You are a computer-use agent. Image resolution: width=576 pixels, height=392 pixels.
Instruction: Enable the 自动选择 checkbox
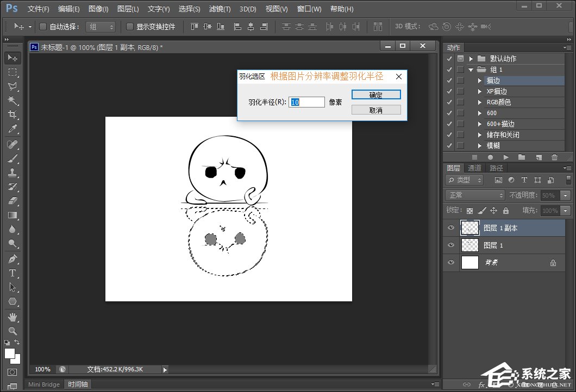pyautogui.click(x=43, y=27)
